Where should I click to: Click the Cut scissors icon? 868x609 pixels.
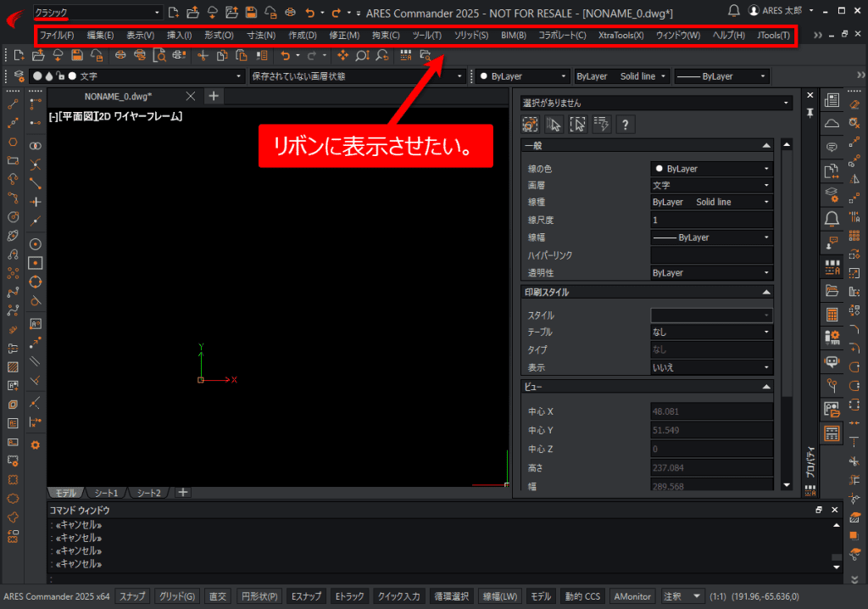(202, 55)
